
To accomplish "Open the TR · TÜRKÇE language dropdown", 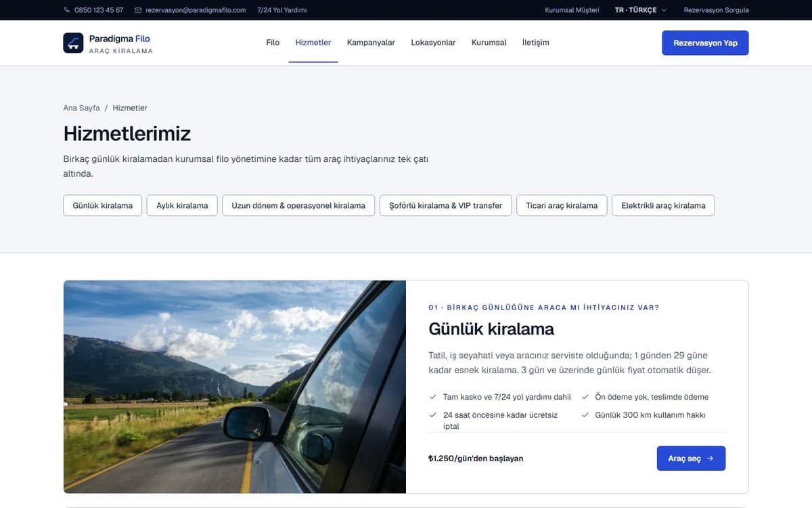I will point(641,10).
